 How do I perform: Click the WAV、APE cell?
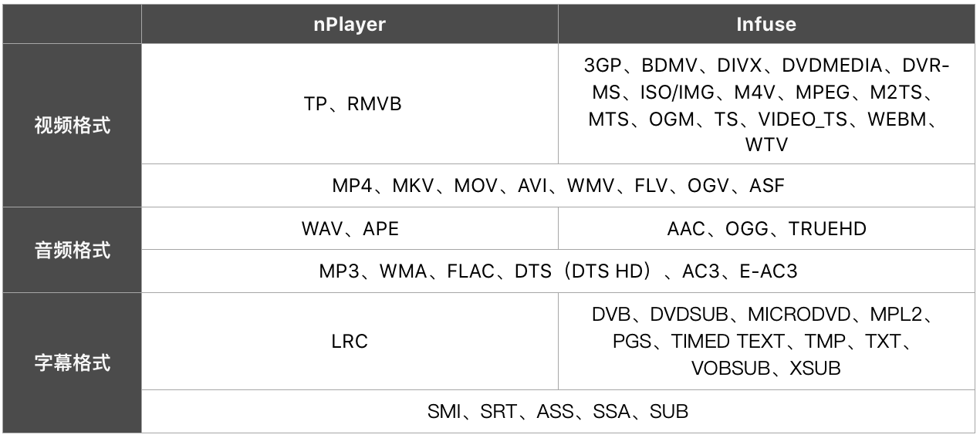click(350, 229)
